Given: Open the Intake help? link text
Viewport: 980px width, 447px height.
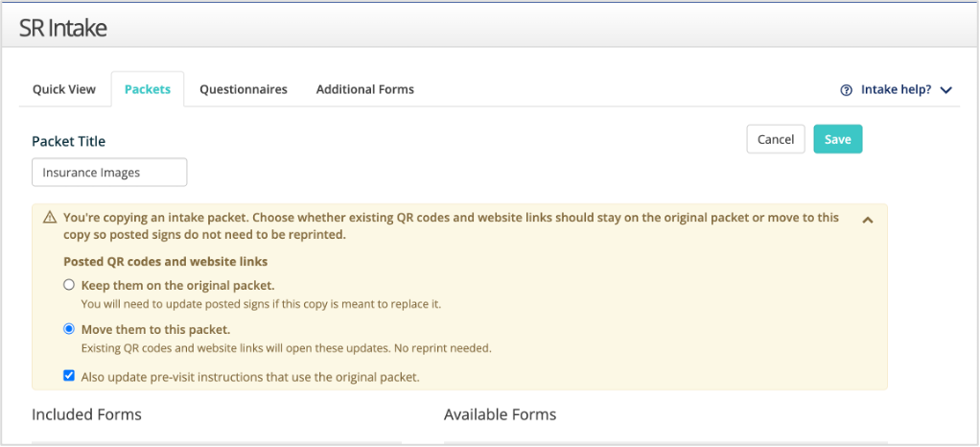Looking at the screenshot, I should 896,89.
